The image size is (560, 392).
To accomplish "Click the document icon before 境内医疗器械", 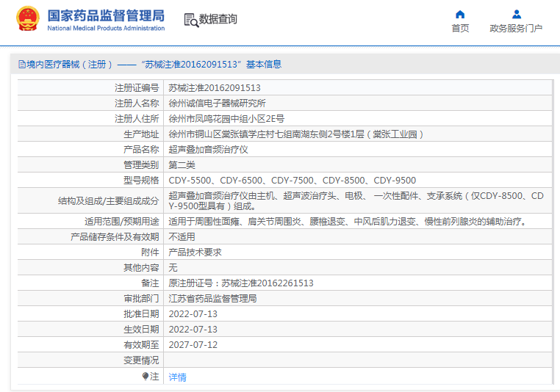I will click(22, 65).
